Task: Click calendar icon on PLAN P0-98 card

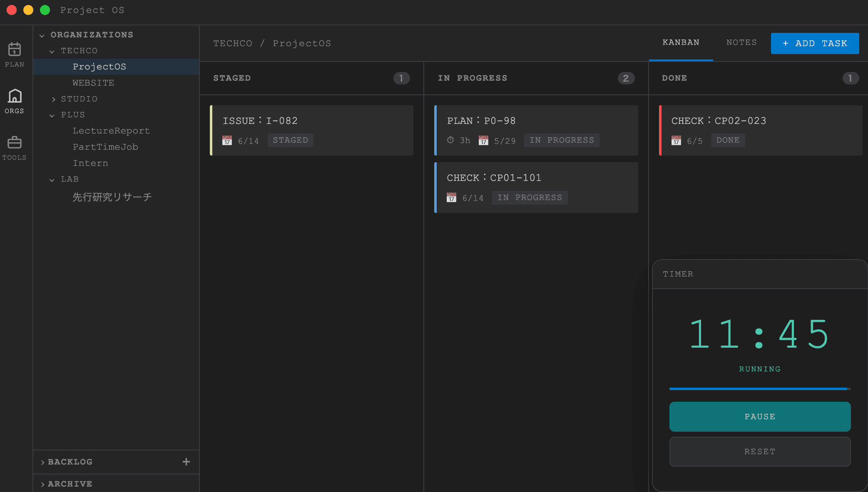Action: point(483,141)
